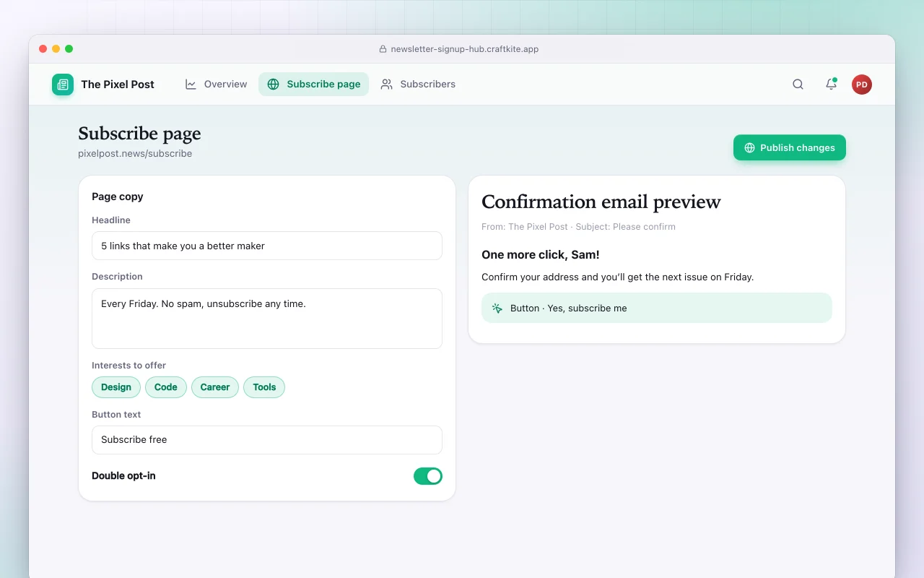Toggle the Design interest chip
The image size is (924, 578).
116,387
